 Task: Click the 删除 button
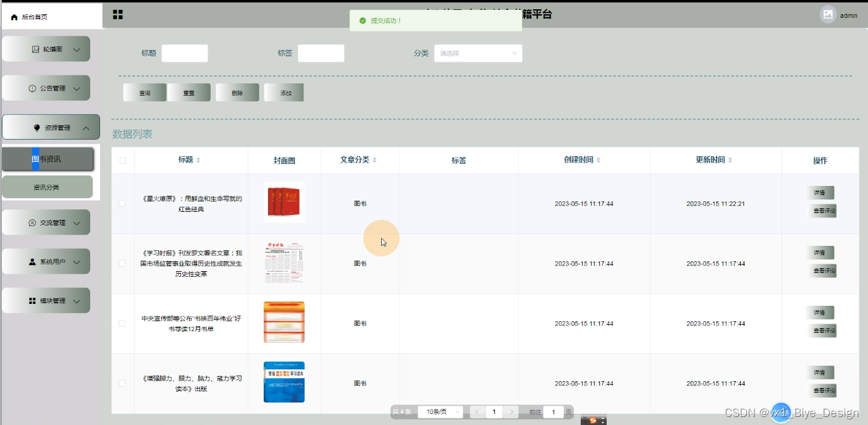pos(237,93)
